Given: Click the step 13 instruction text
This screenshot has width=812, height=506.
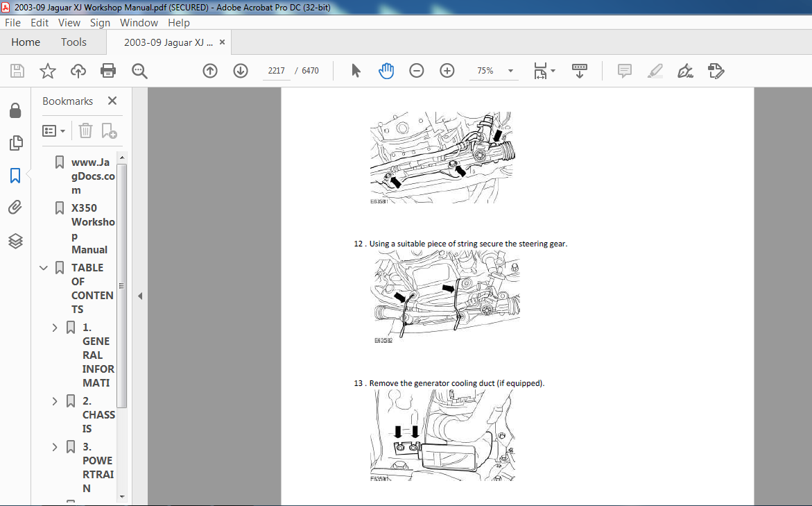Looking at the screenshot, I should click(449, 384).
